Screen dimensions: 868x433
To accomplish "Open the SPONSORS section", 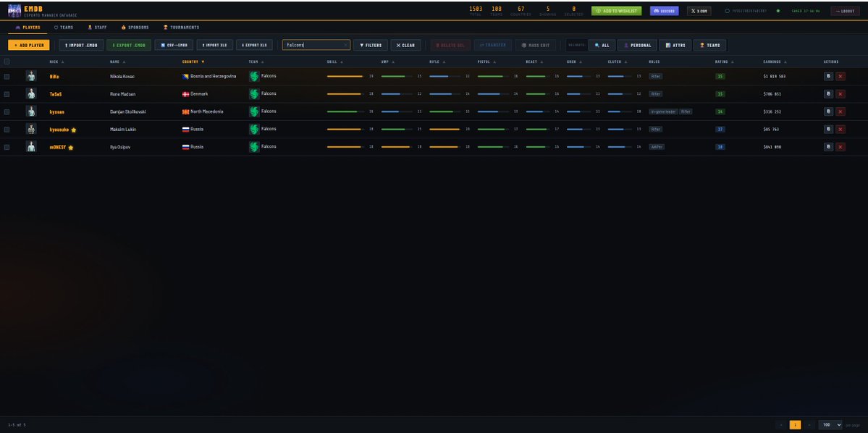I will point(135,27).
